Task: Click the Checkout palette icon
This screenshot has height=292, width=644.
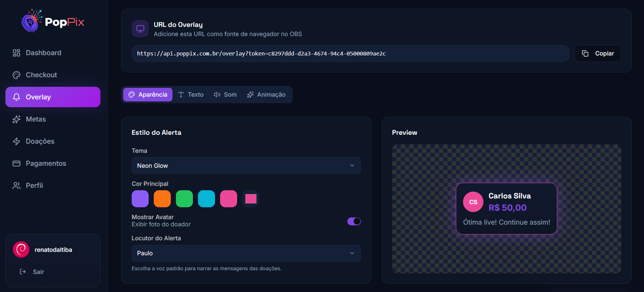Action: (x=16, y=75)
